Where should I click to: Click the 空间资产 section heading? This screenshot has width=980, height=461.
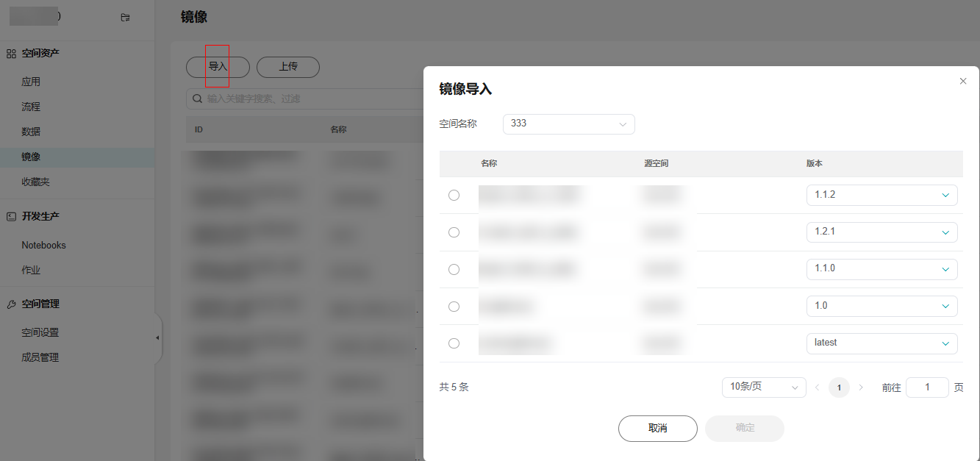40,54
